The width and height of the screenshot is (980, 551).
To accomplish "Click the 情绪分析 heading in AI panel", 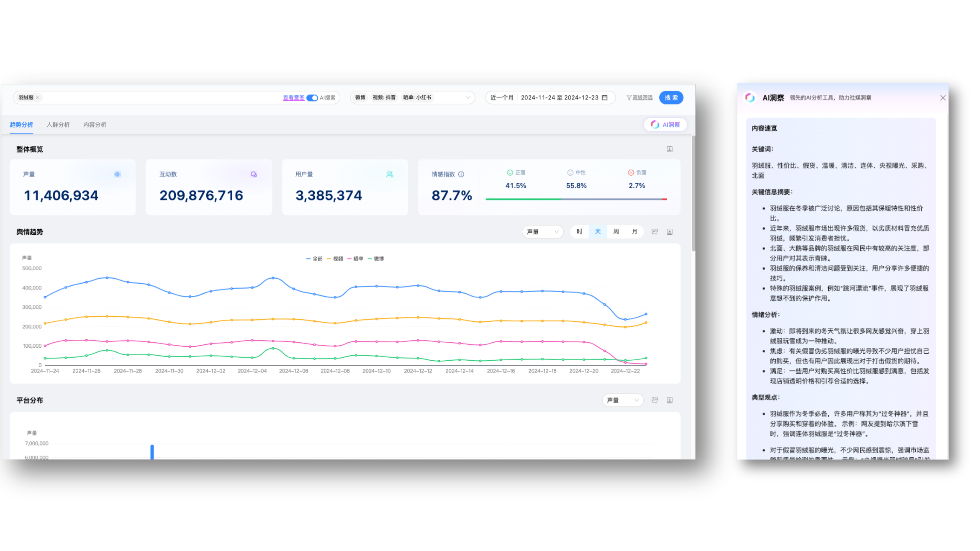I will [765, 315].
